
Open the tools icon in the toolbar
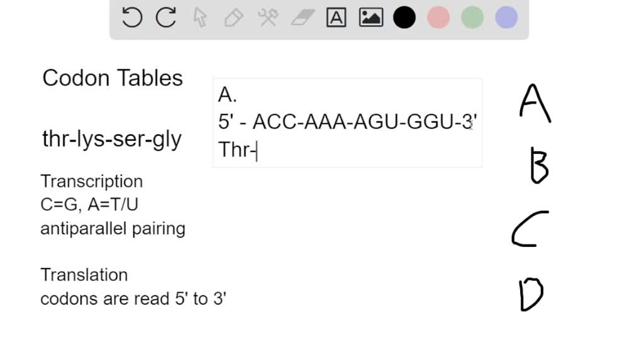[x=268, y=18]
